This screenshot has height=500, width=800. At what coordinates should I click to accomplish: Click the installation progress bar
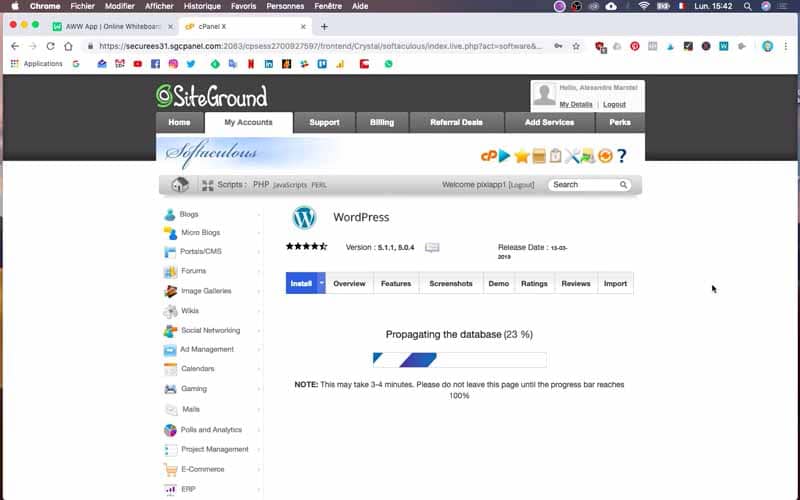click(x=460, y=360)
